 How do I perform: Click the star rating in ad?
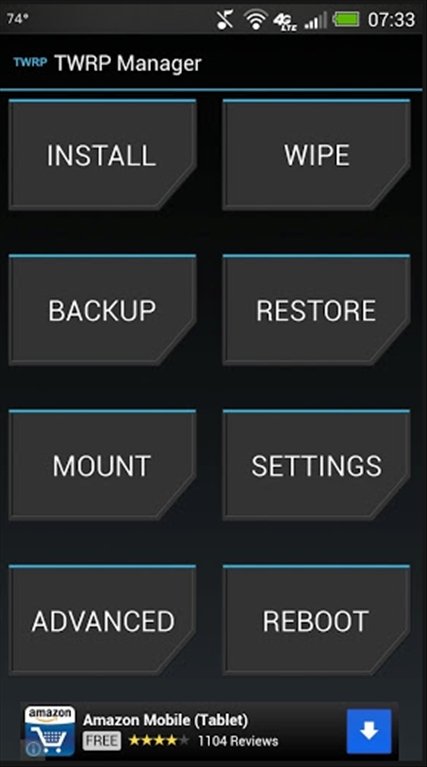tap(158, 741)
